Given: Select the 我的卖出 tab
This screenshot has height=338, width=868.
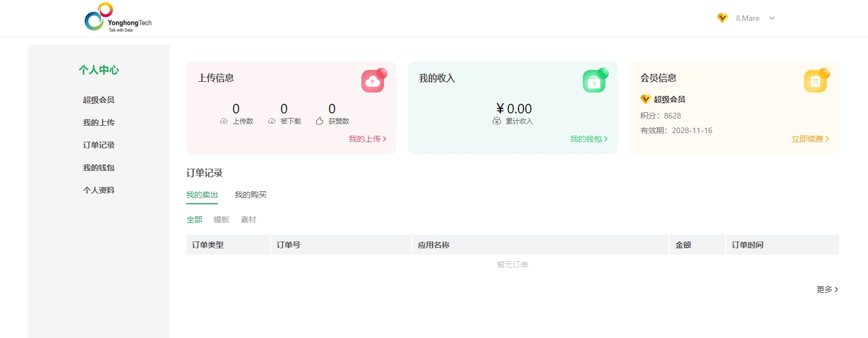Looking at the screenshot, I should 202,195.
